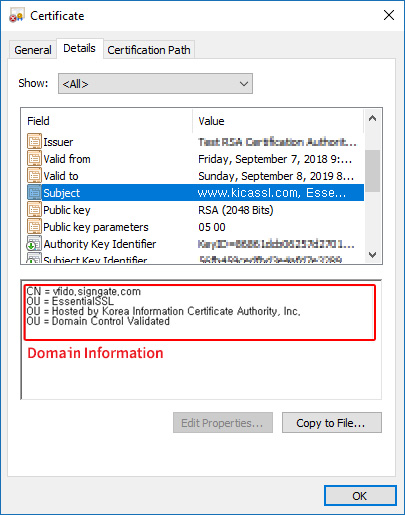Click the 'RSA (2048 Bits)' value
Screen dimensions: 405x515
coord(236,210)
